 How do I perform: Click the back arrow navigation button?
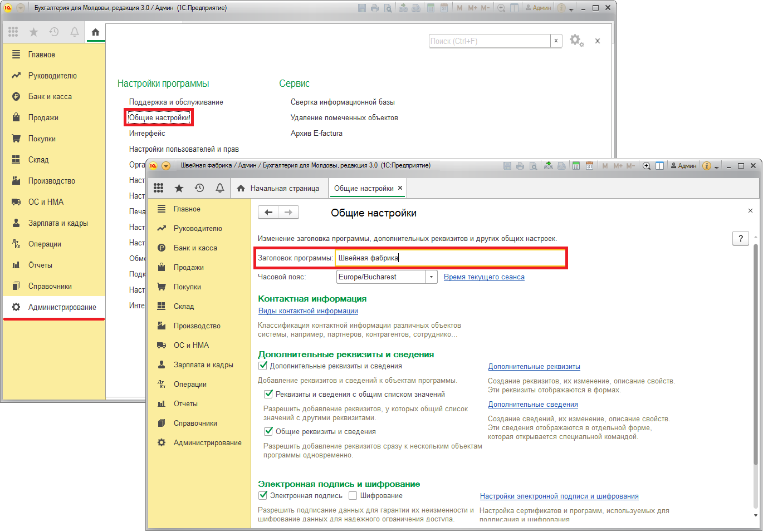pyautogui.click(x=268, y=212)
